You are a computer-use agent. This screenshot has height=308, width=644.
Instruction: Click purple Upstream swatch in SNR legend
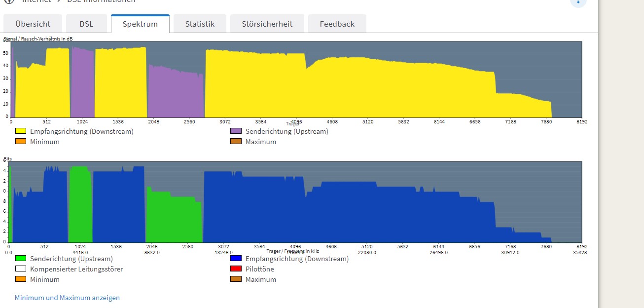pos(236,131)
